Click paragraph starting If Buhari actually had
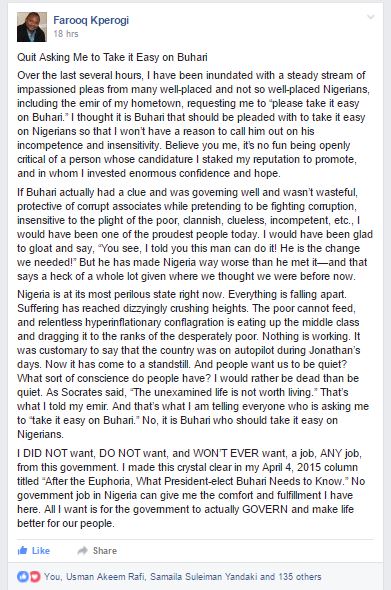The width and height of the screenshot is (391, 590). coord(195,234)
